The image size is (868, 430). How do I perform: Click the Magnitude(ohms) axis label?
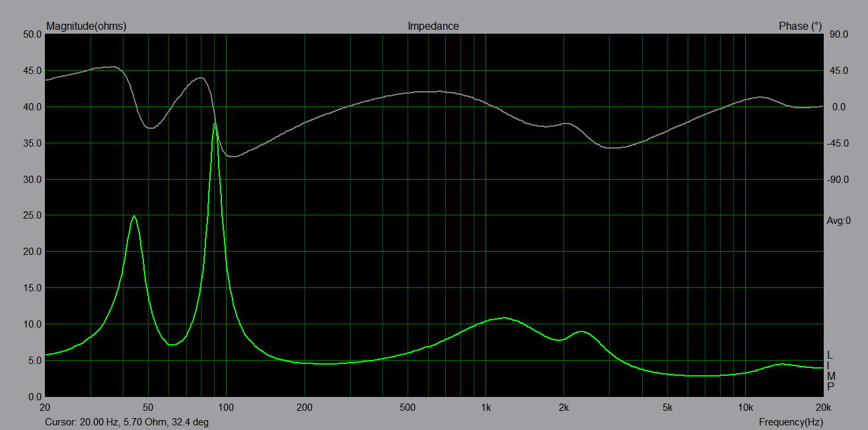(86, 26)
